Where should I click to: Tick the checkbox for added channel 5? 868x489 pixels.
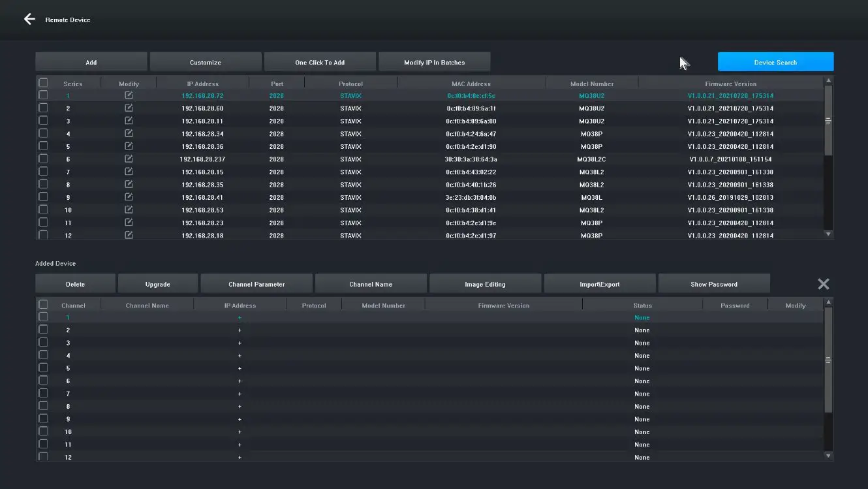pyautogui.click(x=43, y=368)
